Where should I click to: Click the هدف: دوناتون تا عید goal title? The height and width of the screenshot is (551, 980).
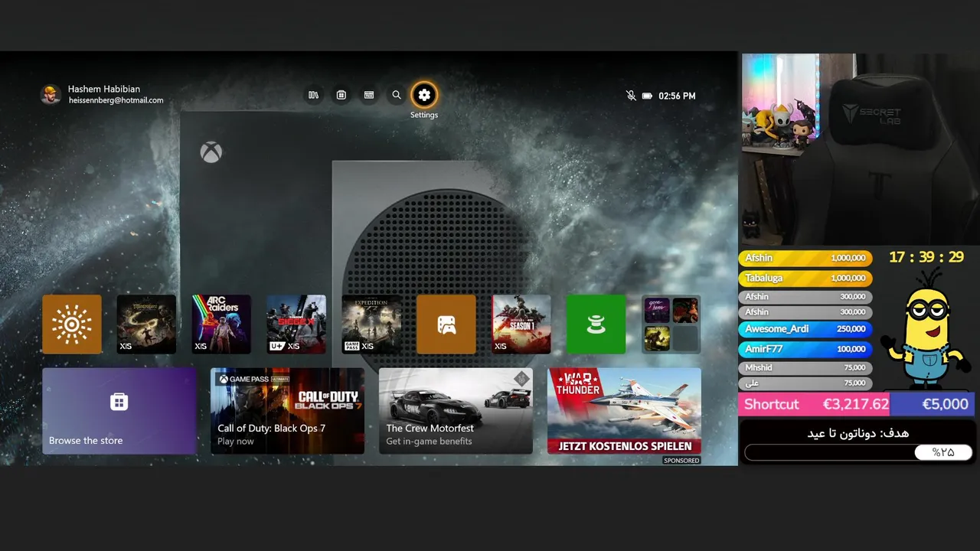click(x=857, y=433)
